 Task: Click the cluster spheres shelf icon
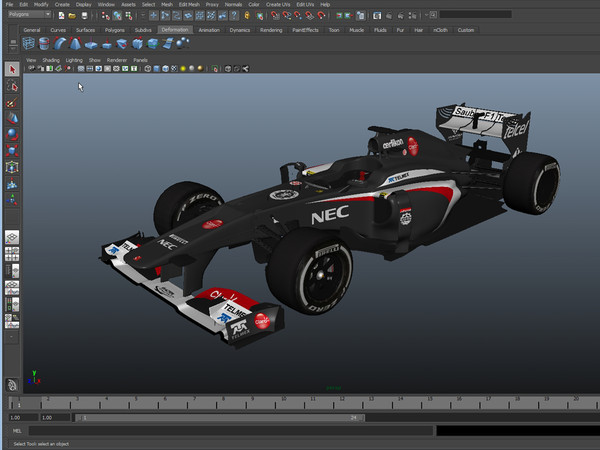coord(183,43)
